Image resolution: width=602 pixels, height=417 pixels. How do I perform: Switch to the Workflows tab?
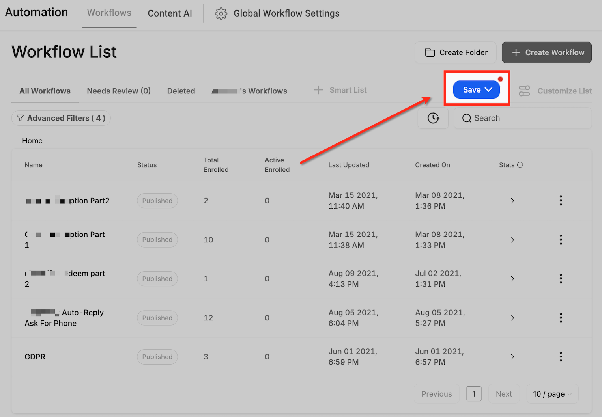pos(109,13)
